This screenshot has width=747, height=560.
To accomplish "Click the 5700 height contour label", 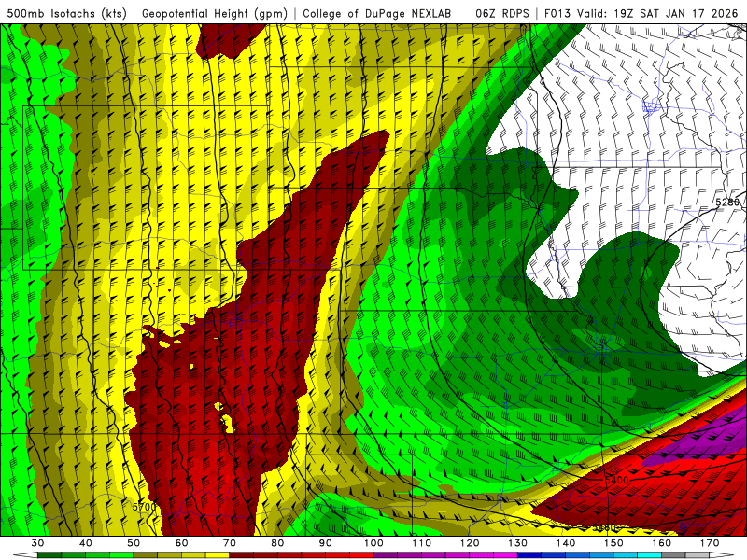I will point(144,507).
